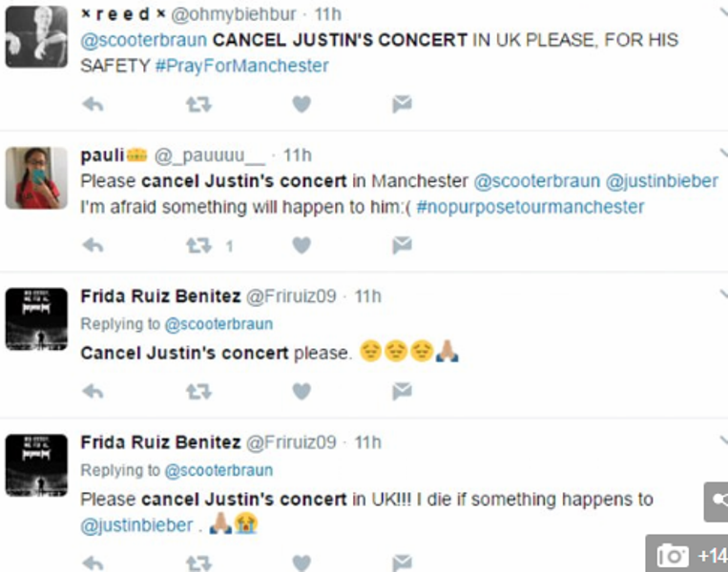This screenshot has width=728, height=572.
Task: Expand options chevron on reed's tweet
Action: click(722, 12)
